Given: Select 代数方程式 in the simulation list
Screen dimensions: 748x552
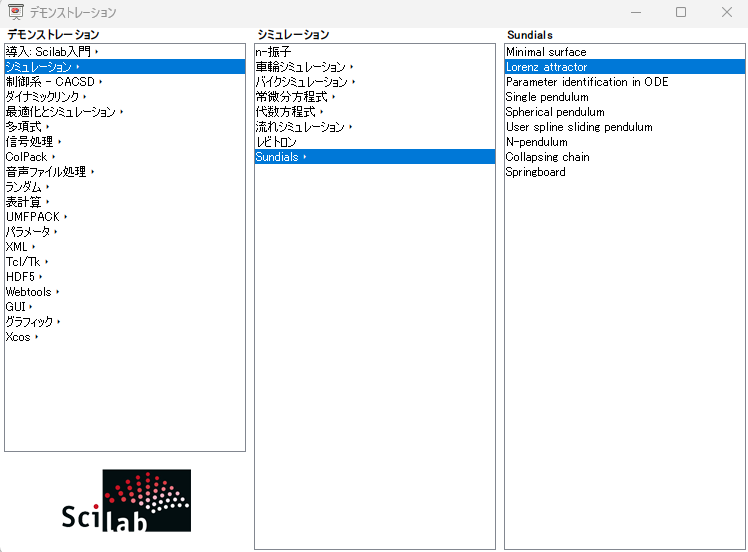Looking at the screenshot, I should (x=375, y=112).
